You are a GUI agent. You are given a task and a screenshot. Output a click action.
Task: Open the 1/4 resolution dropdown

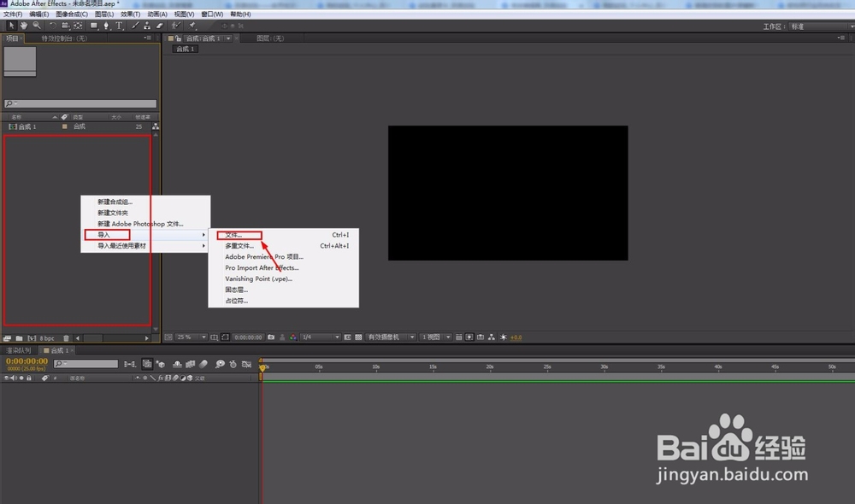click(x=321, y=337)
